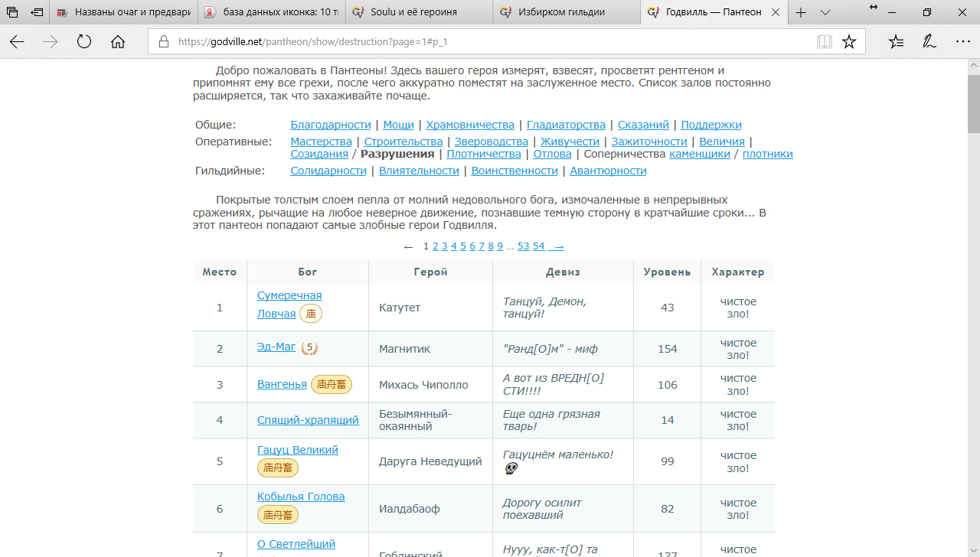Open the Settings and more ellipsis menu
The width and height of the screenshot is (980, 557).
[x=962, y=42]
